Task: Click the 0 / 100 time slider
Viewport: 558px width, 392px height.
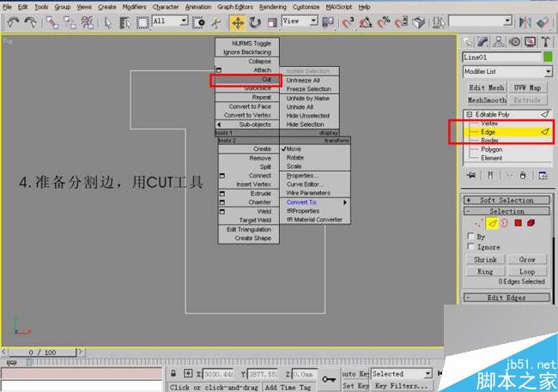Action: tap(42, 353)
